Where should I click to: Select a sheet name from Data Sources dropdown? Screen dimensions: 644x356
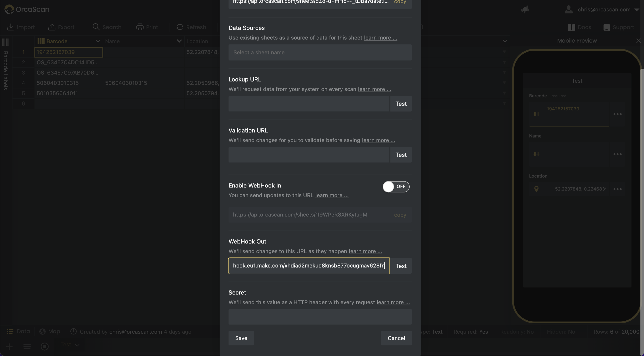(x=319, y=52)
